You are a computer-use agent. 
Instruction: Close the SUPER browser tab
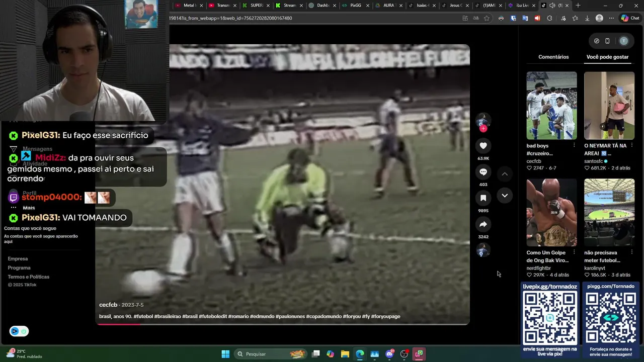click(268, 6)
